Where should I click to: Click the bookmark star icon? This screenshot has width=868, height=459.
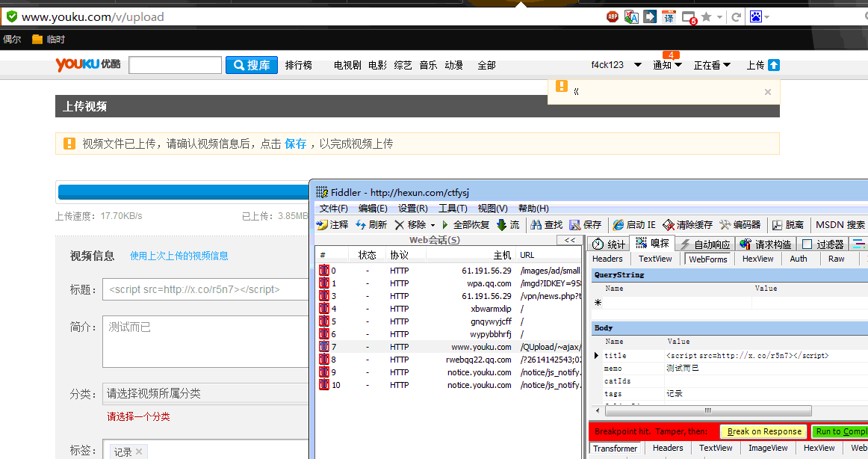(707, 16)
